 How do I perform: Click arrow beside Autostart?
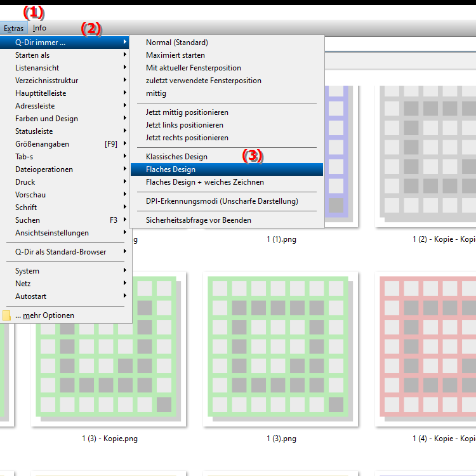(x=125, y=296)
